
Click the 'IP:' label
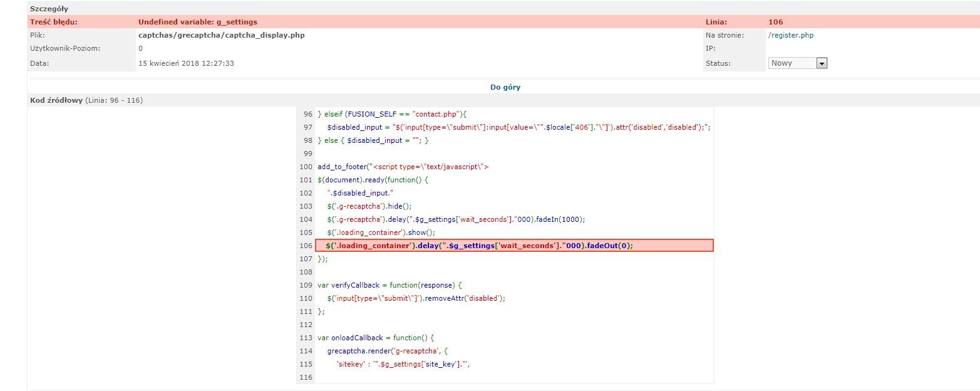coord(711,48)
